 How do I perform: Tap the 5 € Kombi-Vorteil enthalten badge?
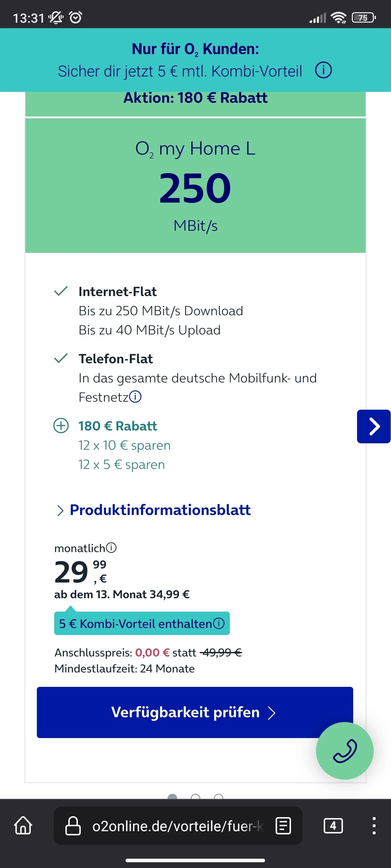coord(135,623)
